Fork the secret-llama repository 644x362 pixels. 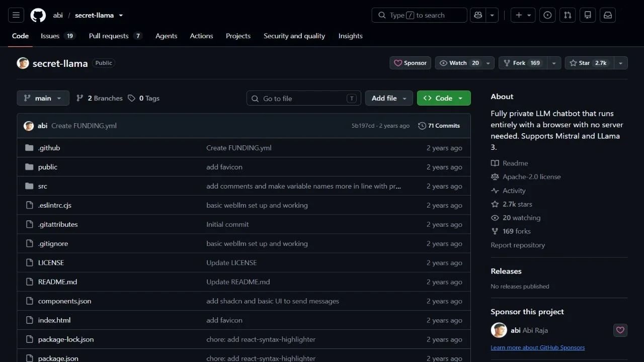[x=523, y=63]
